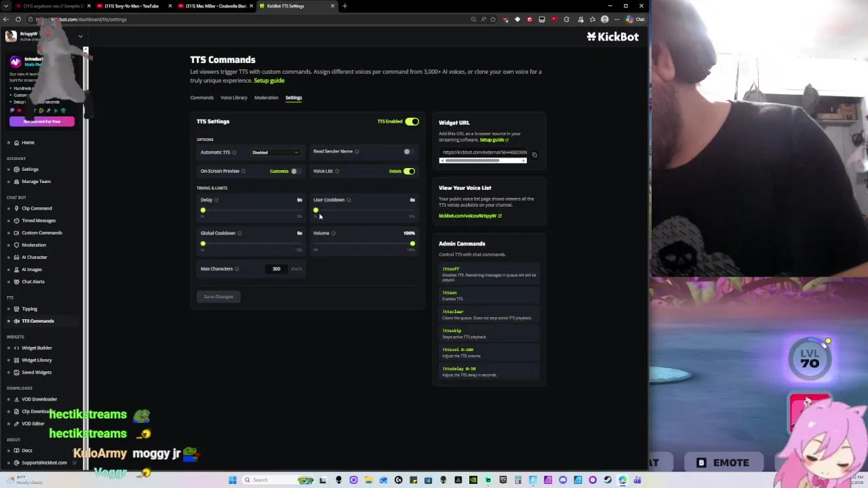Click the Delay slider handle
Viewport: 868px width, 488px height.
coord(203,210)
